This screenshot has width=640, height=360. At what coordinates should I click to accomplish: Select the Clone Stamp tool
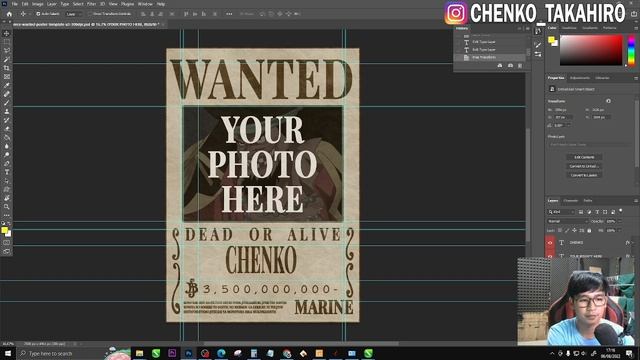(x=7, y=111)
